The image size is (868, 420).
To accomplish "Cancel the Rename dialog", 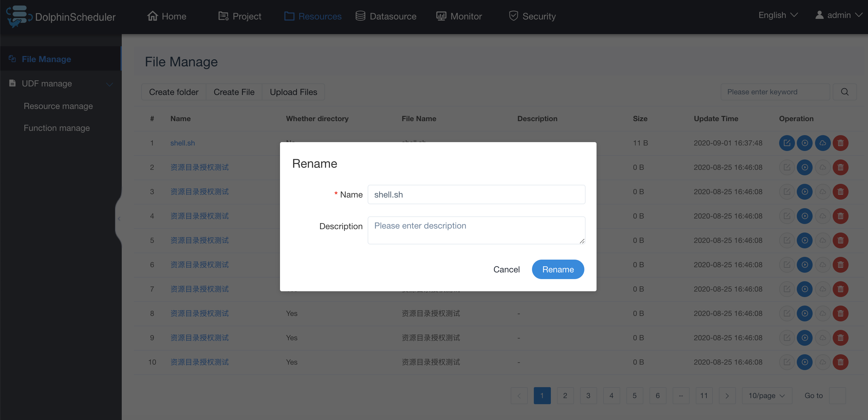I will (506, 269).
